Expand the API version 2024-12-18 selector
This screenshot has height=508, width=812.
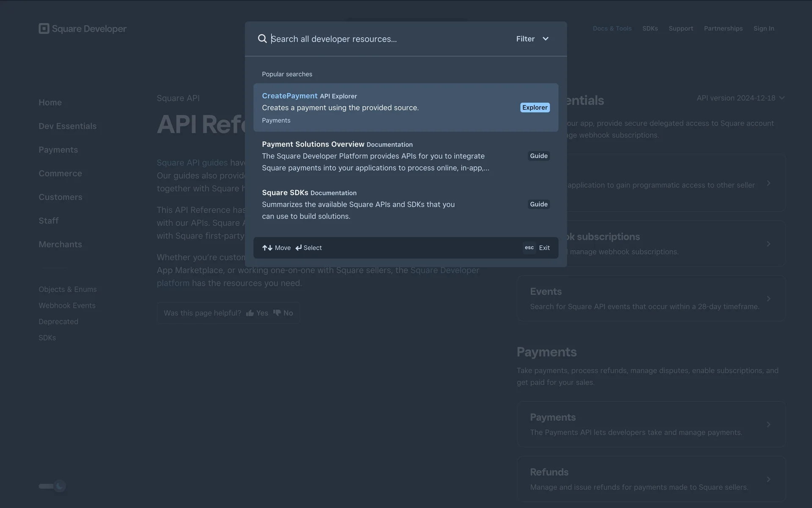pos(740,98)
